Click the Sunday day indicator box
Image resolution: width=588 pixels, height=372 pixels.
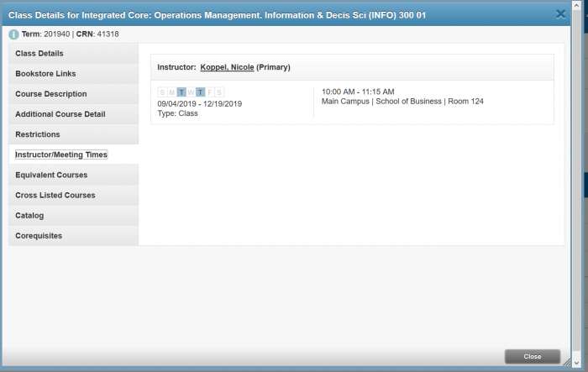162,92
